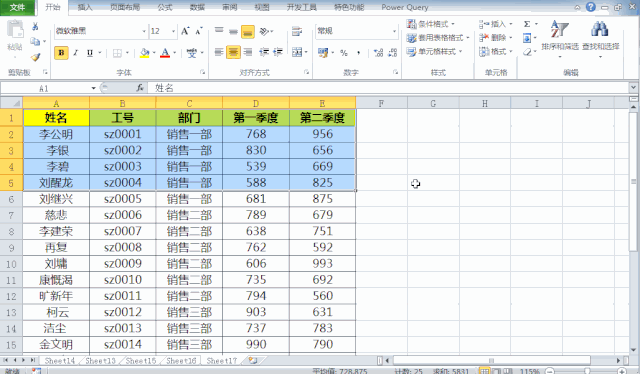Toggle middle vertical alignment
This screenshot has width=640, height=374.
coord(233,31)
